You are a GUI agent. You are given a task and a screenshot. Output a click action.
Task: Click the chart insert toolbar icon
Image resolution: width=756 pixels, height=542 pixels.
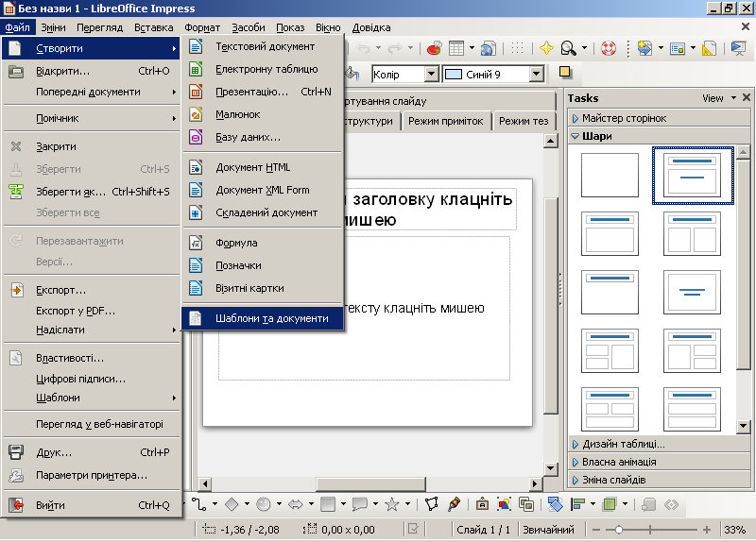435,48
